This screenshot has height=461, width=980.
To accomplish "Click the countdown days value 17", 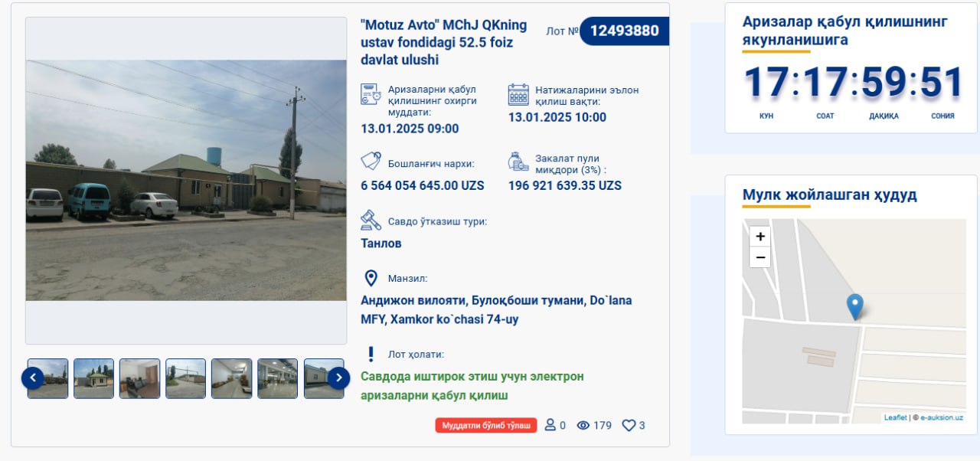I will coord(768,83).
